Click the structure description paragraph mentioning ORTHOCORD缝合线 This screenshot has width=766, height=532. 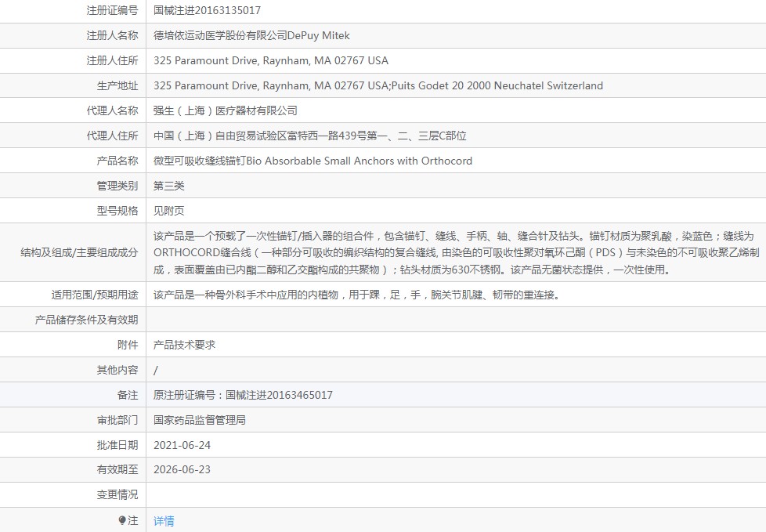tap(457, 252)
